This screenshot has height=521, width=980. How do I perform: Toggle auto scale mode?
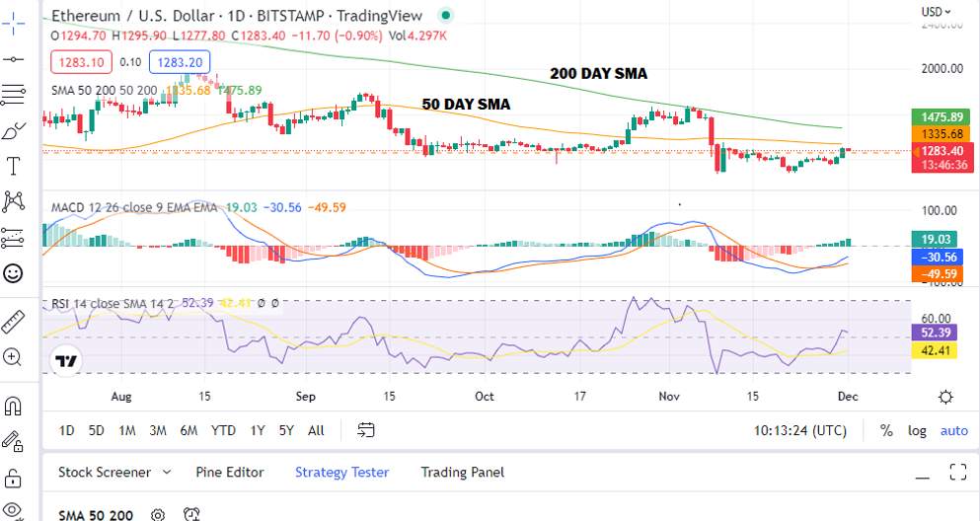click(x=953, y=430)
